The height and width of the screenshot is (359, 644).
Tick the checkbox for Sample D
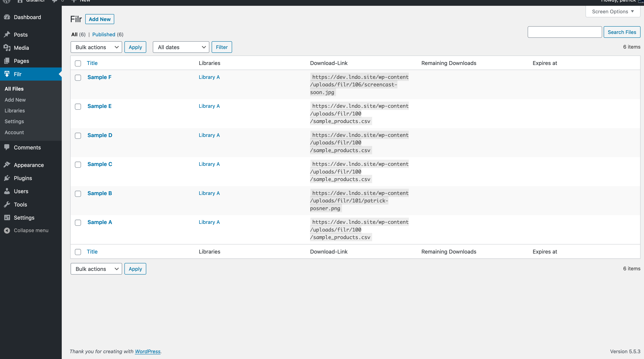(x=78, y=136)
